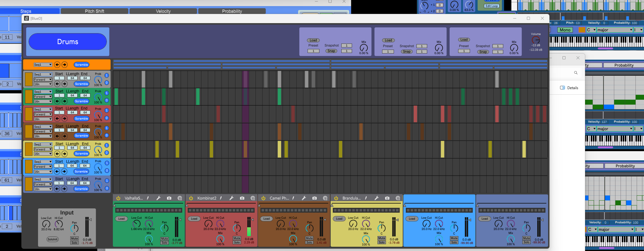The height and width of the screenshot is (251, 644).
Task: Solo the red Kombinat2 channel
Action: [x=237, y=242]
